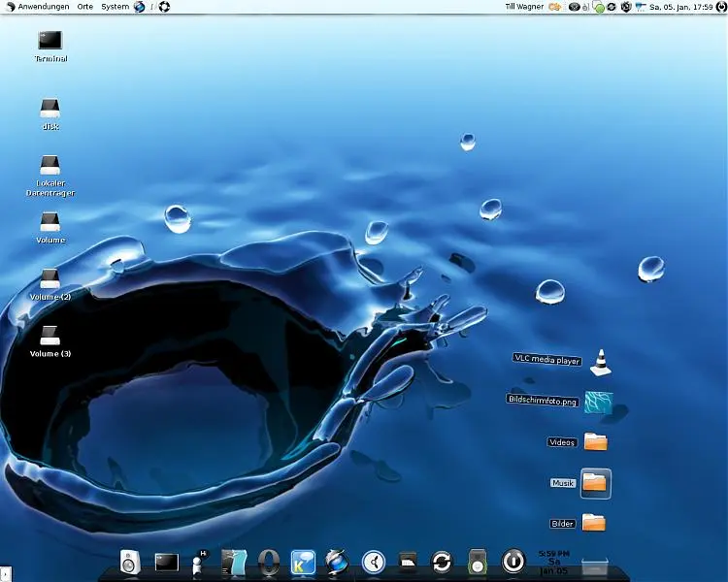Click the power button icon in the dock

513,561
